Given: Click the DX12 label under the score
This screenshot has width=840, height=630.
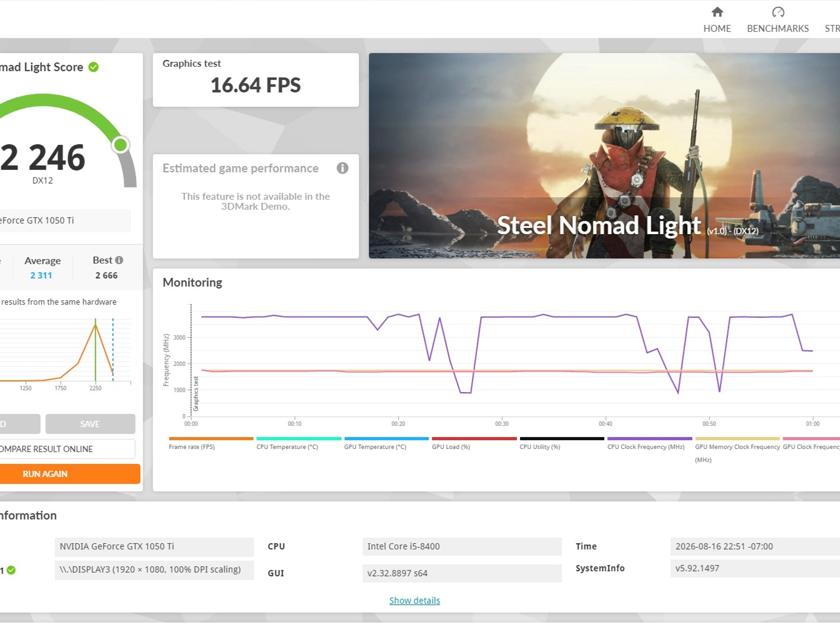Looking at the screenshot, I should pyautogui.click(x=43, y=180).
